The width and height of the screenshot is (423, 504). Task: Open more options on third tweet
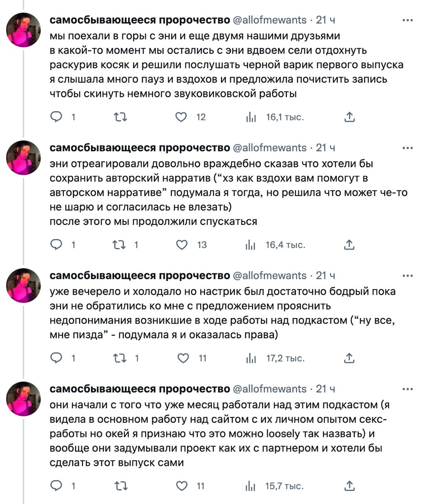tap(408, 276)
